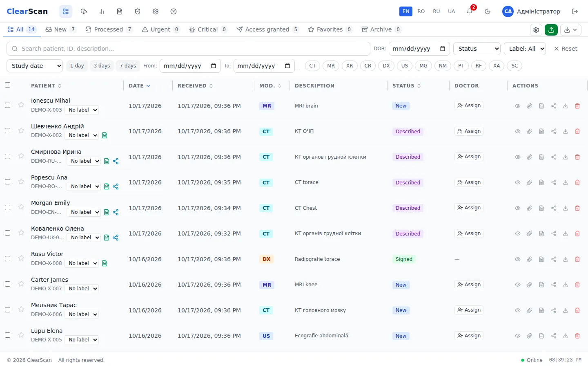View study for Ionescu Mihai
588x368 pixels.
[x=517, y=106]
